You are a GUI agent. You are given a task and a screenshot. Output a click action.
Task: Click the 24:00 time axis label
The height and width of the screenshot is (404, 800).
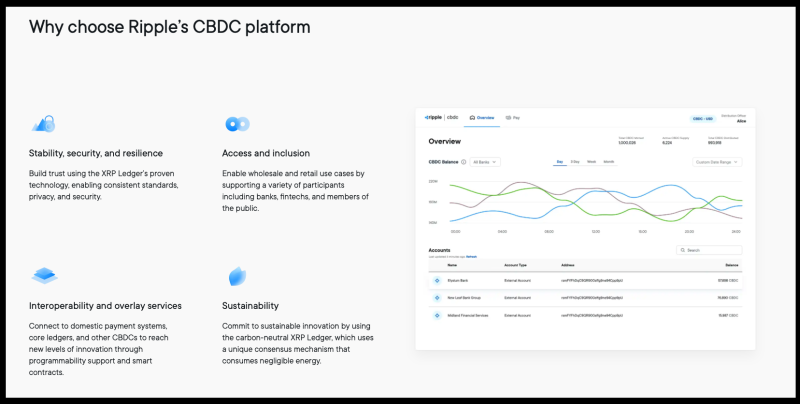click(x=736, y=232)
